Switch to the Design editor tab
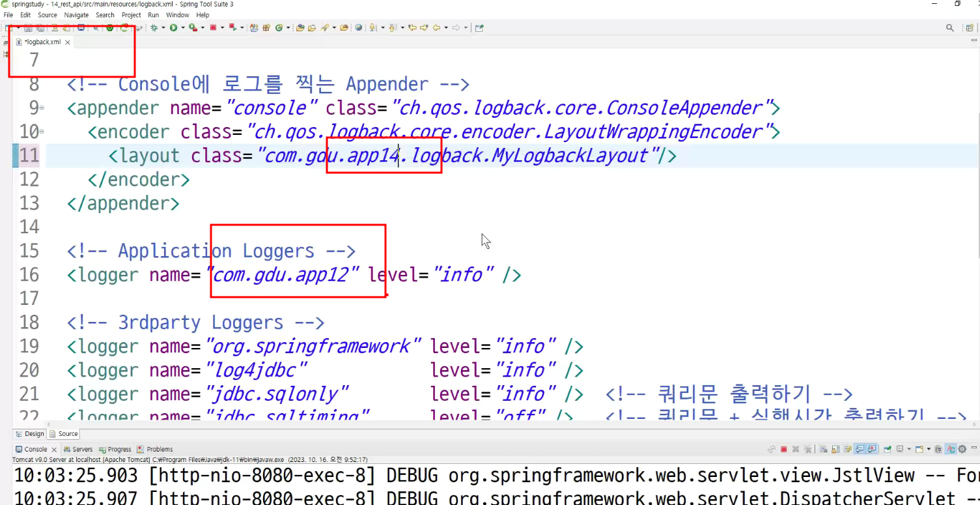980x505 pixels. [30, 433]
